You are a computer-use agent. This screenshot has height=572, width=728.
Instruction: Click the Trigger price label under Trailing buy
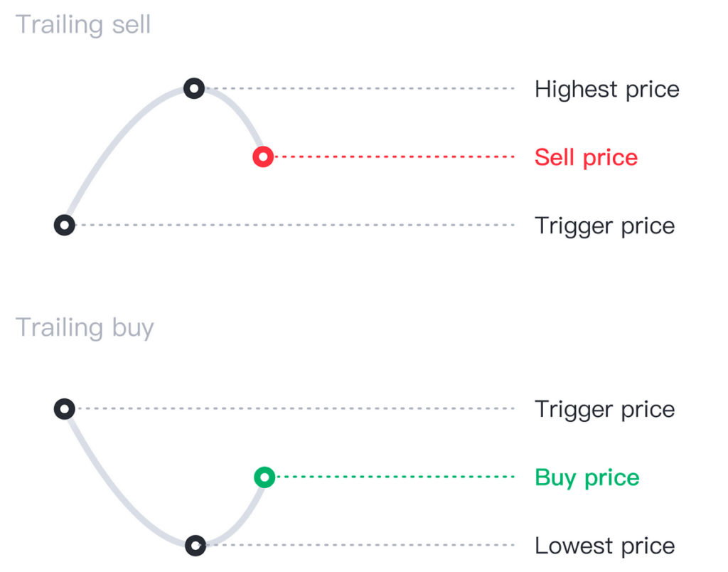pyautogui.click(x=604, y=410)
